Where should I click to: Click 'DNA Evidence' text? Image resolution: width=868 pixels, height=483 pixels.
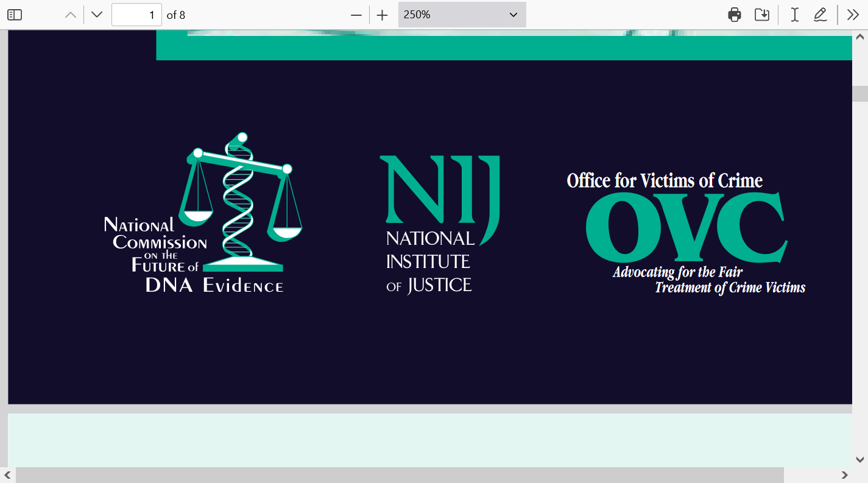tap(214, 285)
